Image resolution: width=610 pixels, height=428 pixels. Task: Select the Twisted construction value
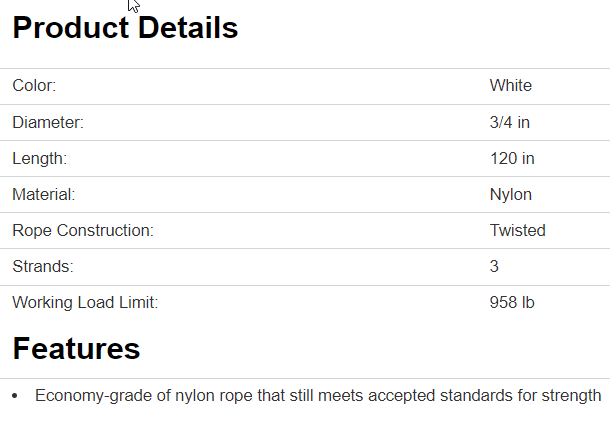click(x=517, y=230)
